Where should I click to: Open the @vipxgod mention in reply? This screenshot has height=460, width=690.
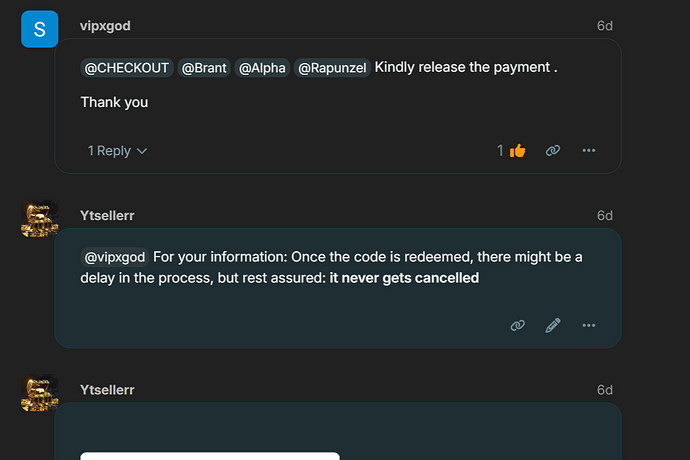pyautogui.click(x=114, y=257)
